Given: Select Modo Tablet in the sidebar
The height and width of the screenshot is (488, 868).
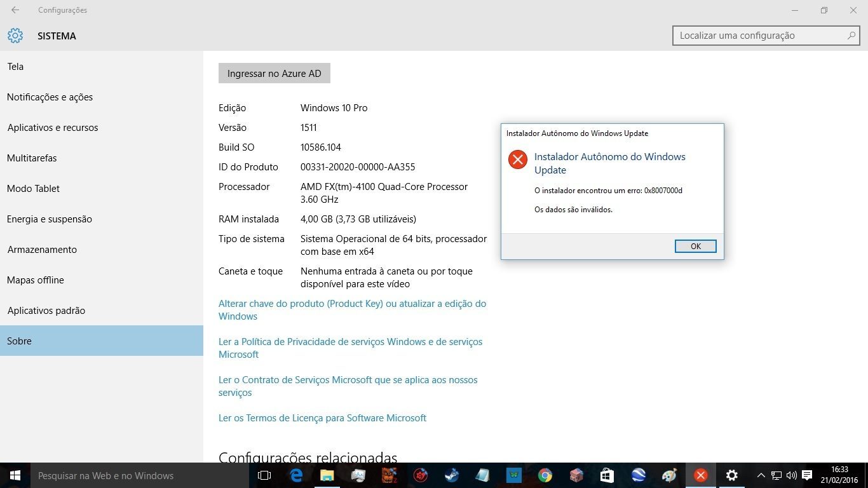Looking at the screenshot, I should pyautogui.click(x=102, y=189).
